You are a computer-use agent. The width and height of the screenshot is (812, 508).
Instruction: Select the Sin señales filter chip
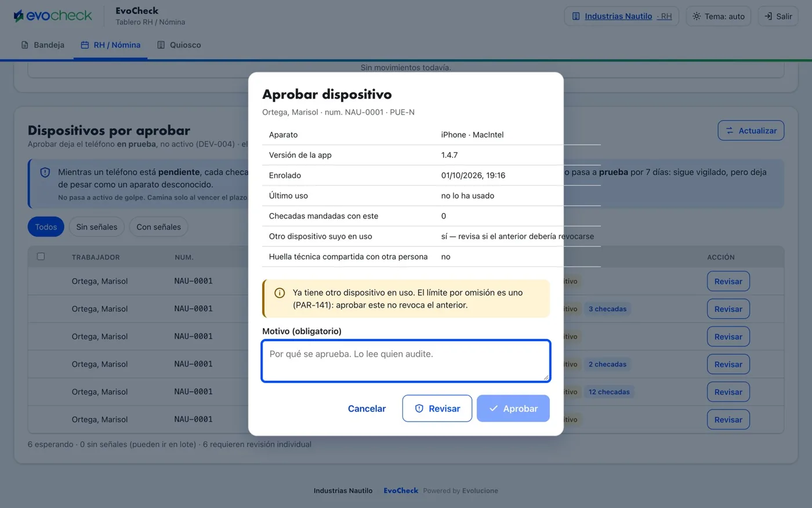pyautogui.click(x=96, y=227)
